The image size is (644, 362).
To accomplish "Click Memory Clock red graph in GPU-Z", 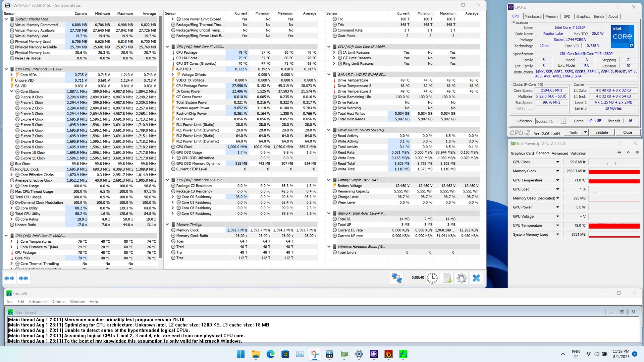I will pos(614,171).
